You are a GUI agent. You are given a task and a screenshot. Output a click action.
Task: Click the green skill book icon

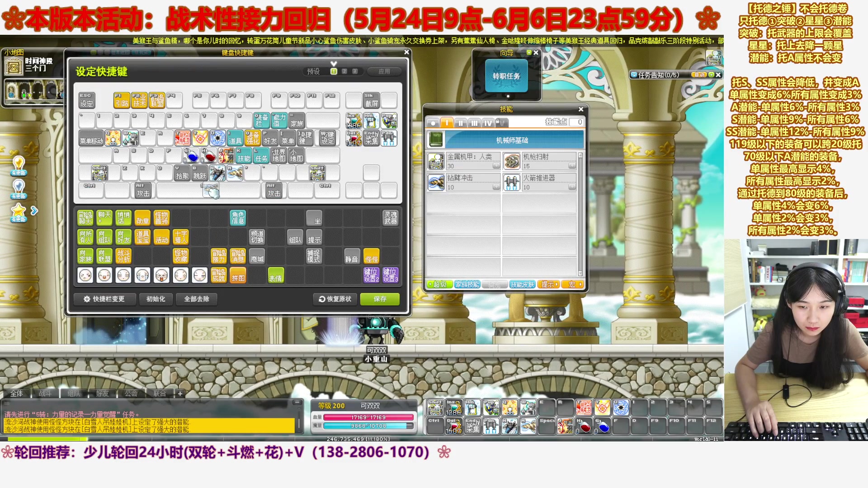coord(436,140)
